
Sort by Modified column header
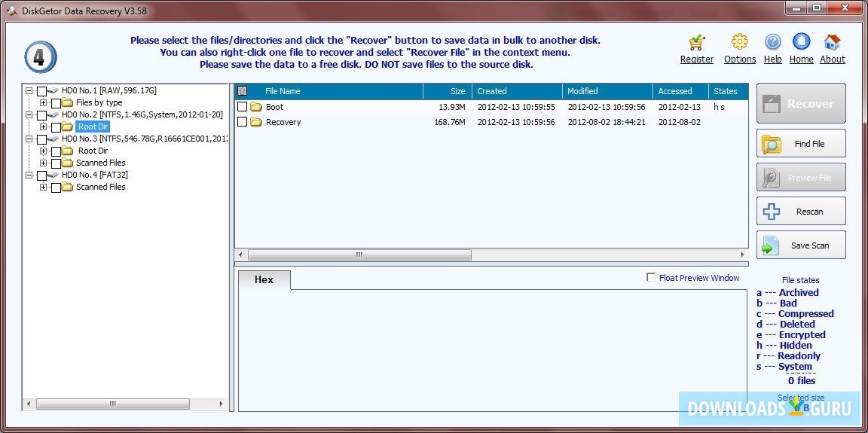[x=608, y=91]
